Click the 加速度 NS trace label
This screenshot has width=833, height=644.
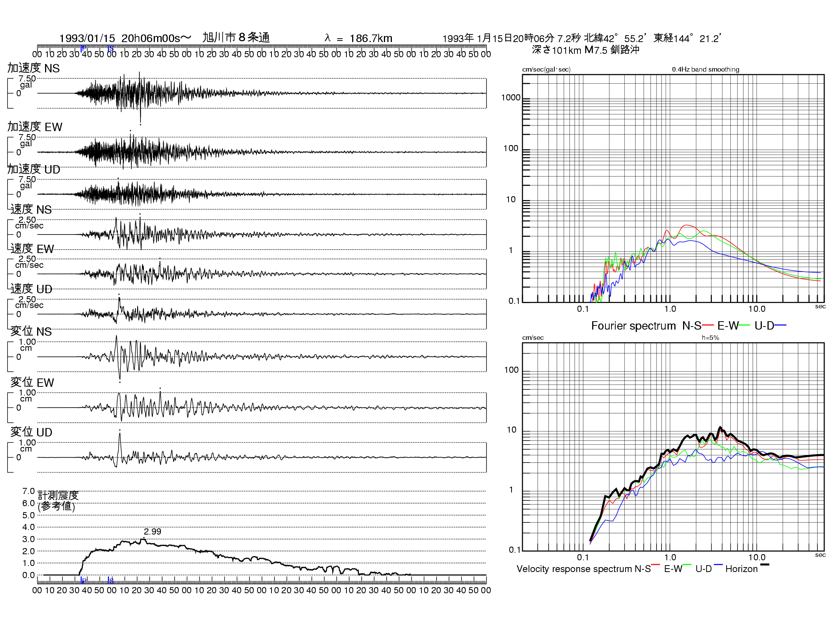(34, 68)
